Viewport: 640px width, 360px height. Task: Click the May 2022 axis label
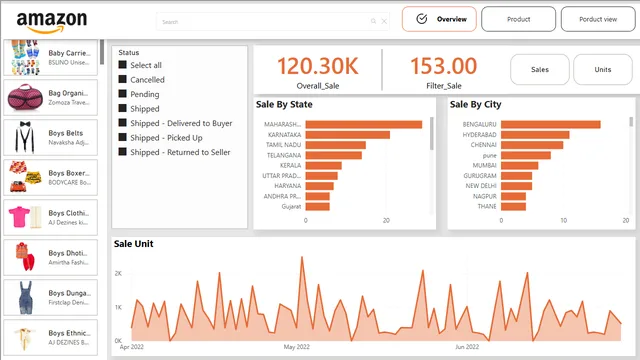[x=297, y=347]
